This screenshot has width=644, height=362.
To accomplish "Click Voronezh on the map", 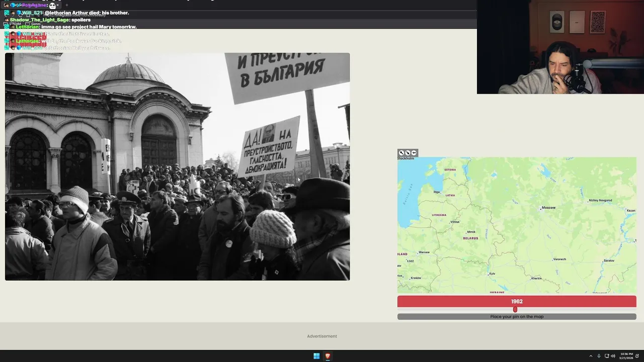I will pyautogui.click(x=559, y=259).
